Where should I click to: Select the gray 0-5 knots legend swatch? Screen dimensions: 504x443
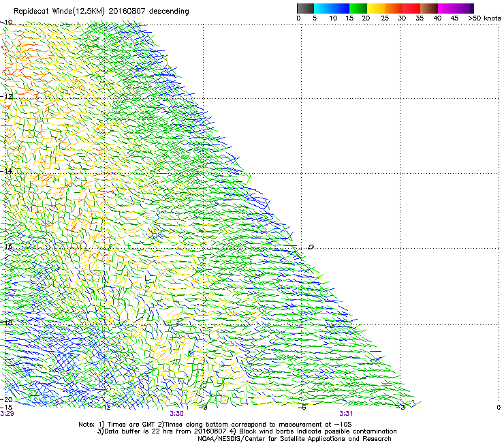pos(305,8)
